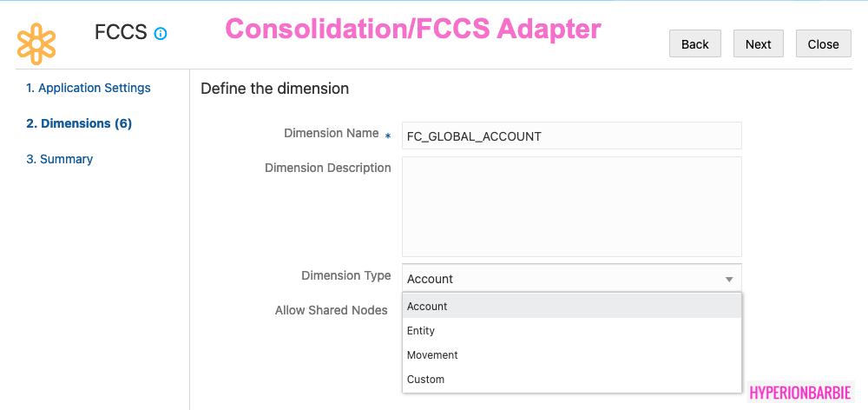Jump to the Summary step
The image size is (868, 410).
pyautogui.click(x=59, y=159)
